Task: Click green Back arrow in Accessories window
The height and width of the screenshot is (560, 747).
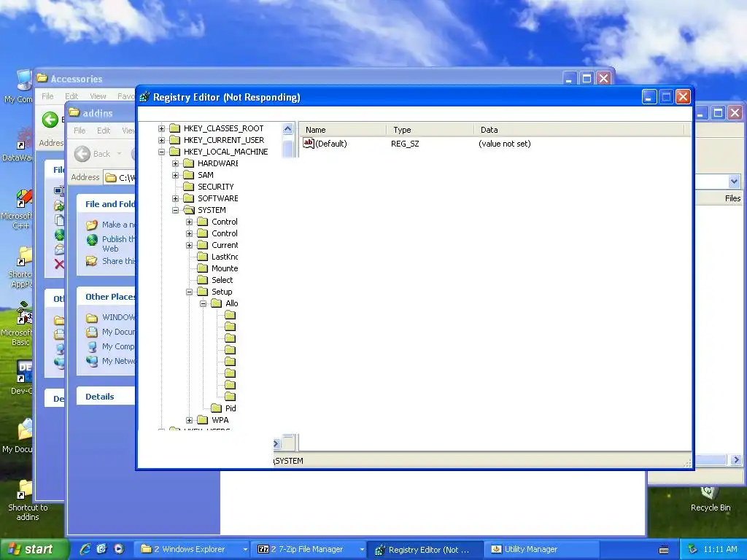Action: pyautogui.click(x=50, y=120)
